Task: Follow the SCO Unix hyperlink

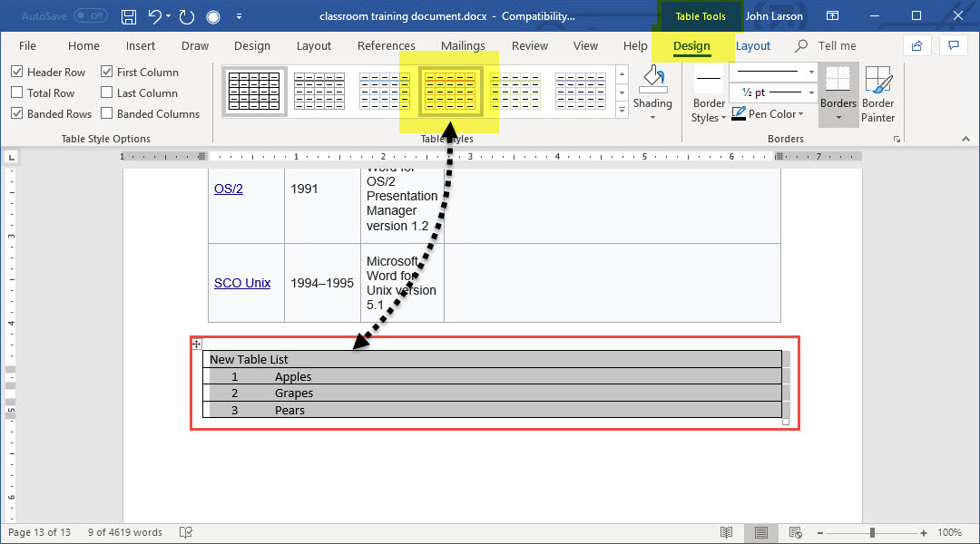Action: 242,283
